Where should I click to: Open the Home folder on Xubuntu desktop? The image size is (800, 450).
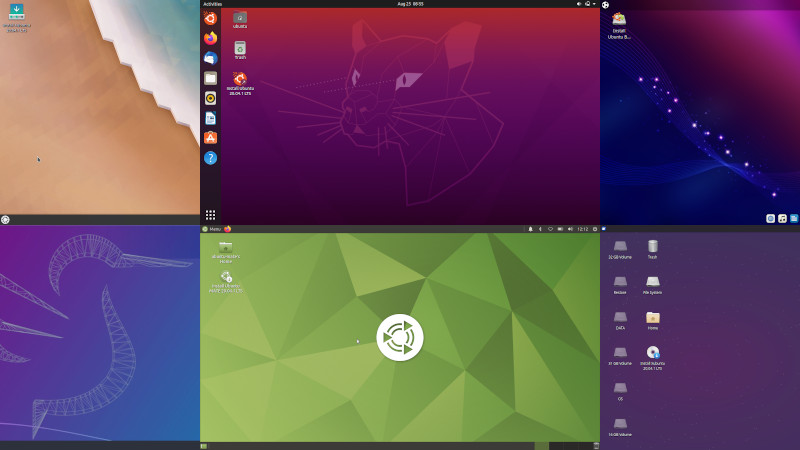point(653,318)
